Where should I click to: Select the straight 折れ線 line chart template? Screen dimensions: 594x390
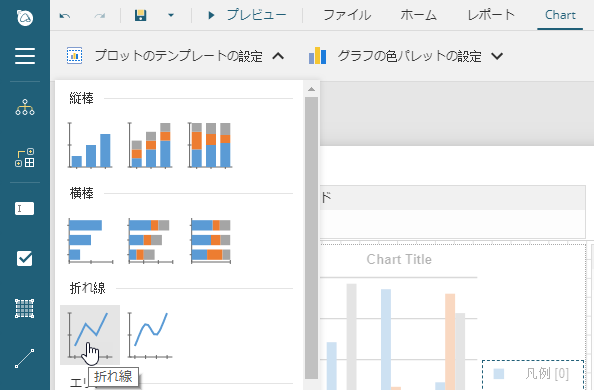(x=90, y=335)
